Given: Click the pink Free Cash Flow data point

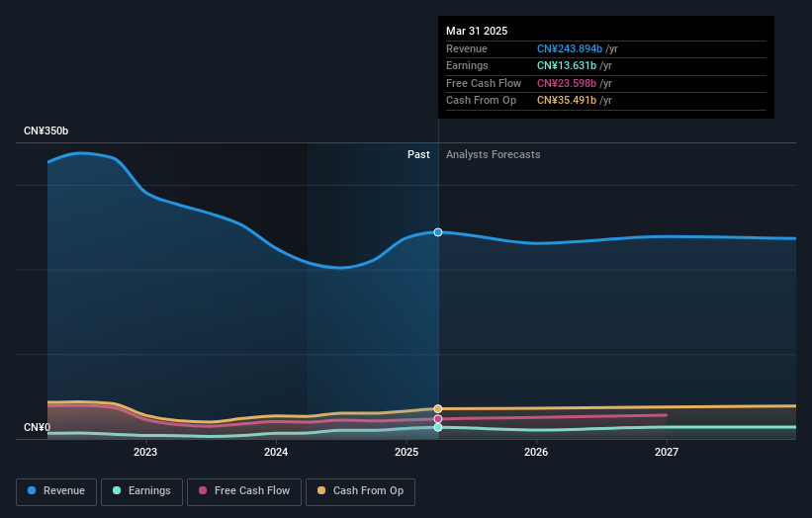Looking at the screenshot, I should click(438, 419).
